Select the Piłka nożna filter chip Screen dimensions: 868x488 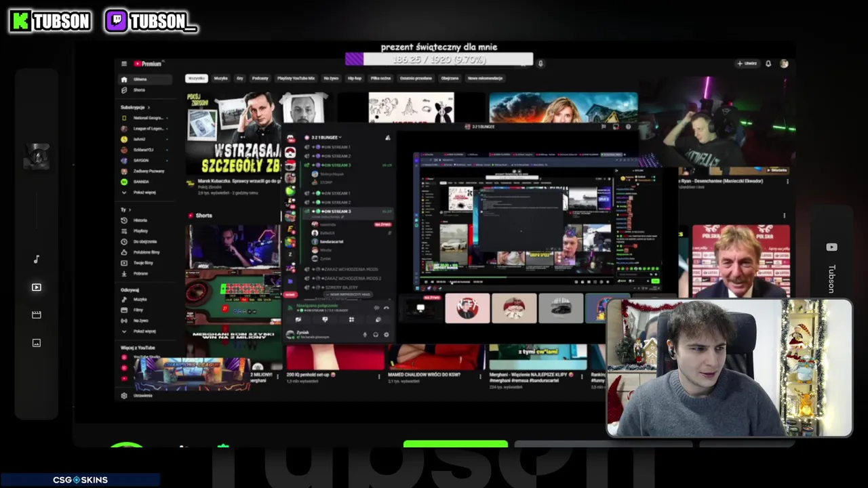(381, 78)
